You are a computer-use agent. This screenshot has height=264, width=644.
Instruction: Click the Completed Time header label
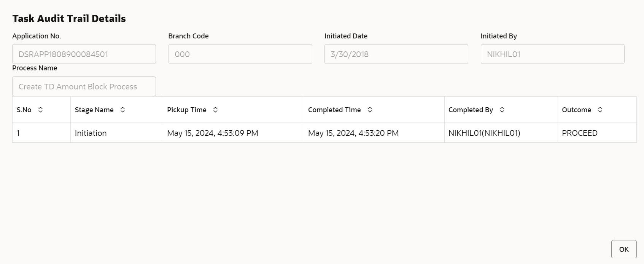(334, 110)
